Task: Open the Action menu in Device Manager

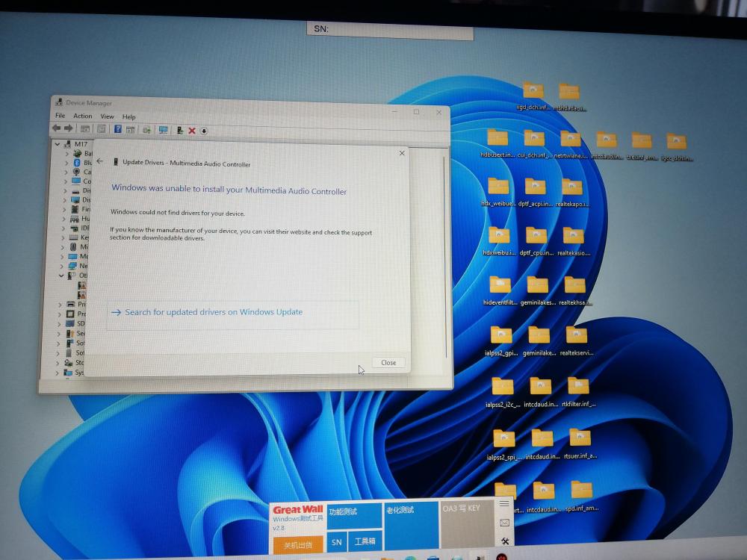Action: tap(82, 116)
